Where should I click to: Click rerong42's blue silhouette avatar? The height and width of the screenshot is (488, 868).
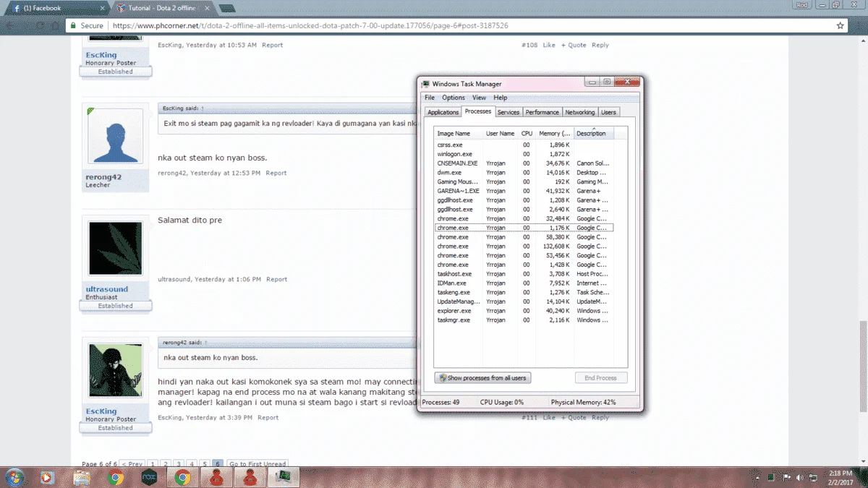tap(115, 137)
